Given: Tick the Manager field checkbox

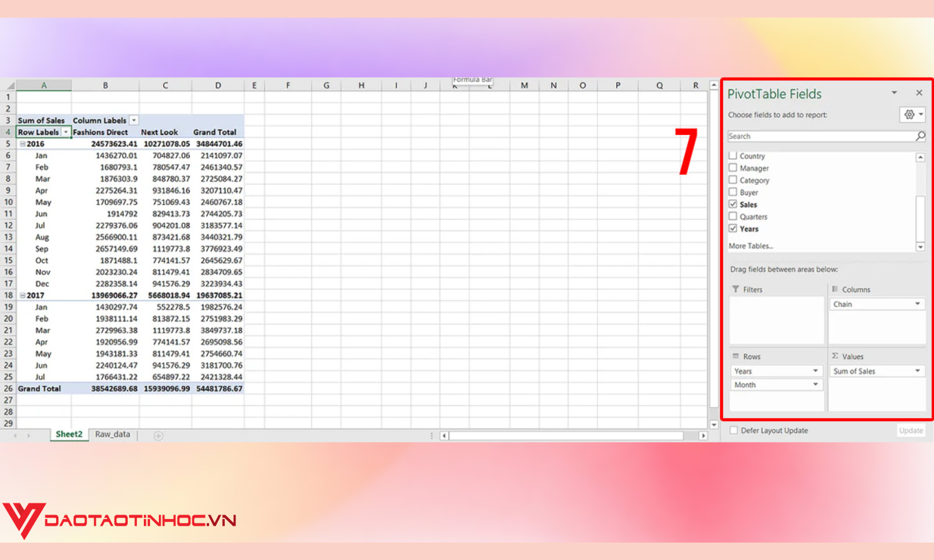Looking at the screenshot, I should pyautogui.click(x=733, y=168).
